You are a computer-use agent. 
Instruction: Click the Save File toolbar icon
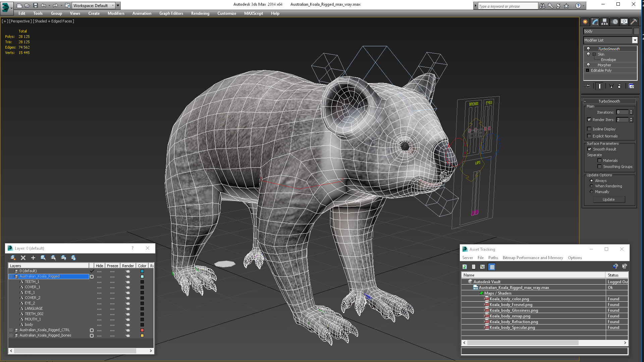click(36, 5)
